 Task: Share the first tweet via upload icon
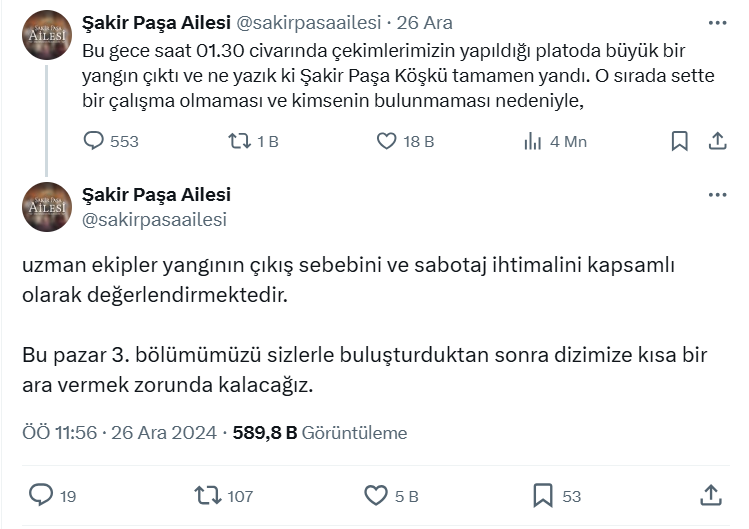pos(717,141)
